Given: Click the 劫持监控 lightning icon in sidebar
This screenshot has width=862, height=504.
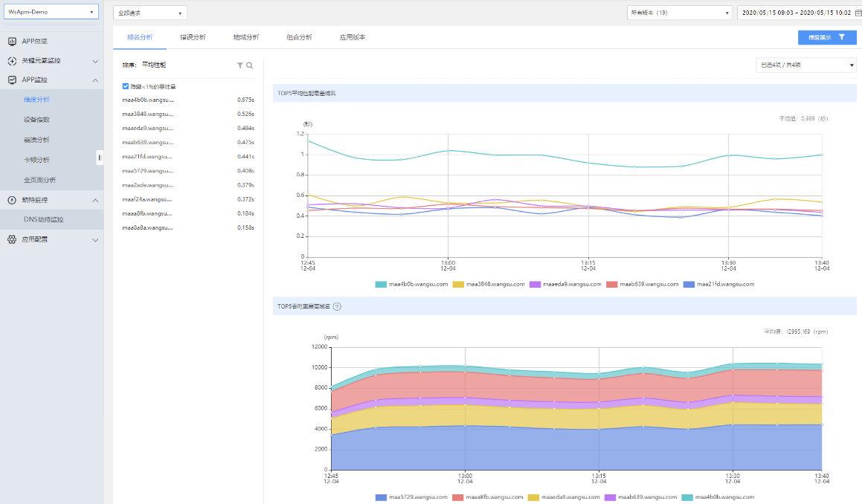Looking at the screenshot, I should (12, 200).
